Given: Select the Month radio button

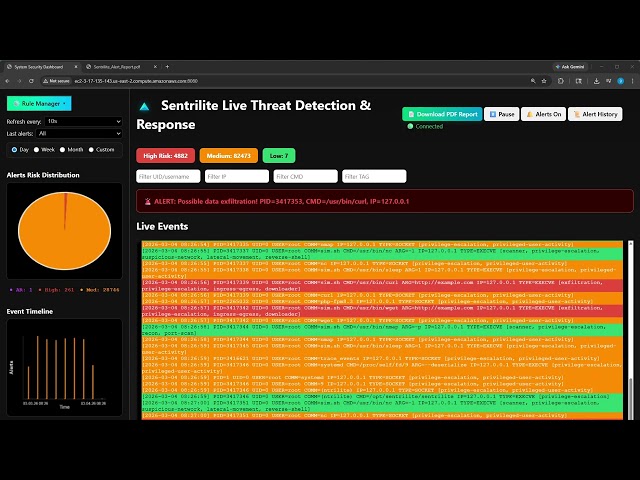Looking at the screenshot, I should pos(62,150).
